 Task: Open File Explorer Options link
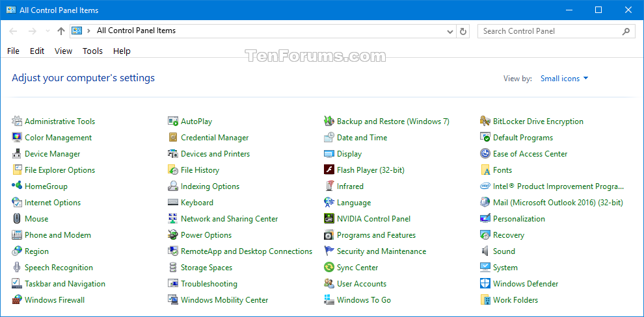pyautogui.click(x=60, y=170)
